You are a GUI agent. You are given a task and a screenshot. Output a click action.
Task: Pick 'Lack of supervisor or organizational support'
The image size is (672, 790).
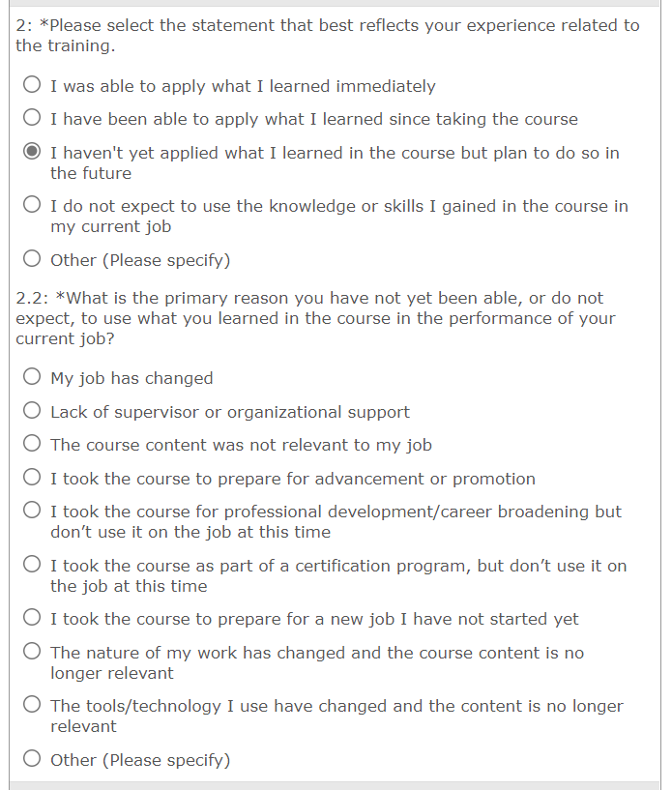coord(32,412)
